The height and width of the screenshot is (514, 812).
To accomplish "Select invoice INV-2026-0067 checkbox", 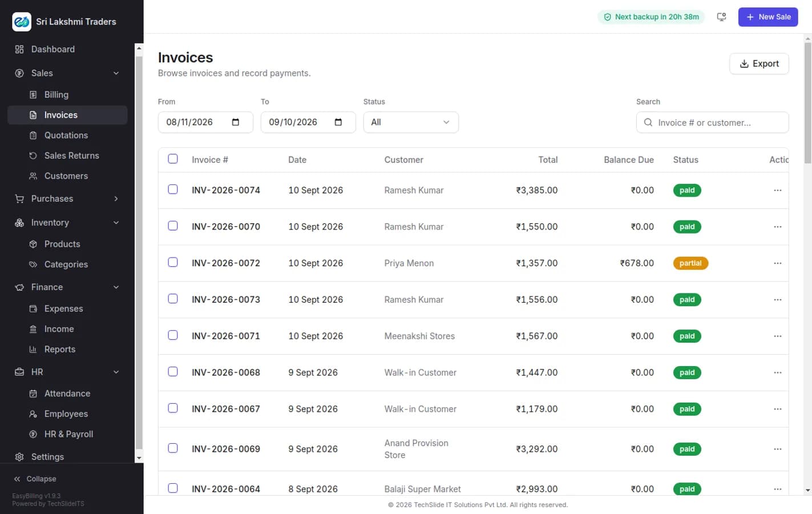I will pyautogui.click(x=173, y=408).
